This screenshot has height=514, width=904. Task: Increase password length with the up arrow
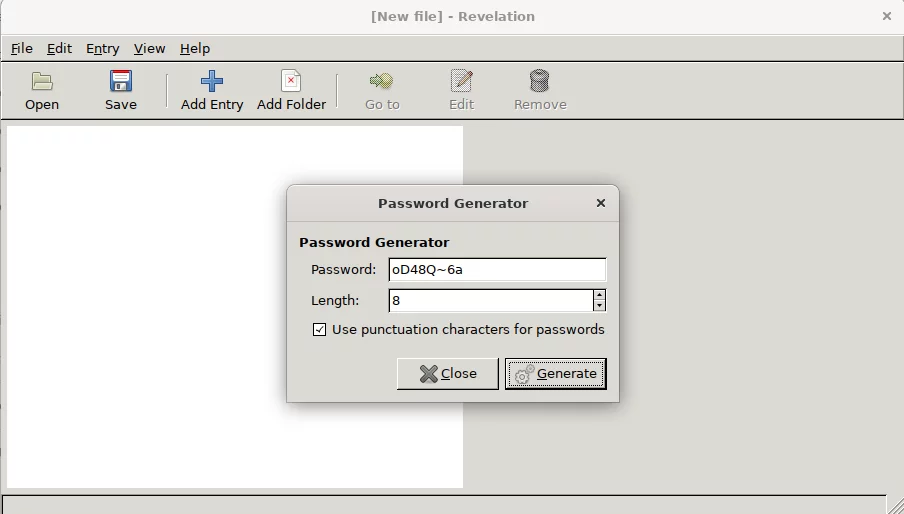600,295
